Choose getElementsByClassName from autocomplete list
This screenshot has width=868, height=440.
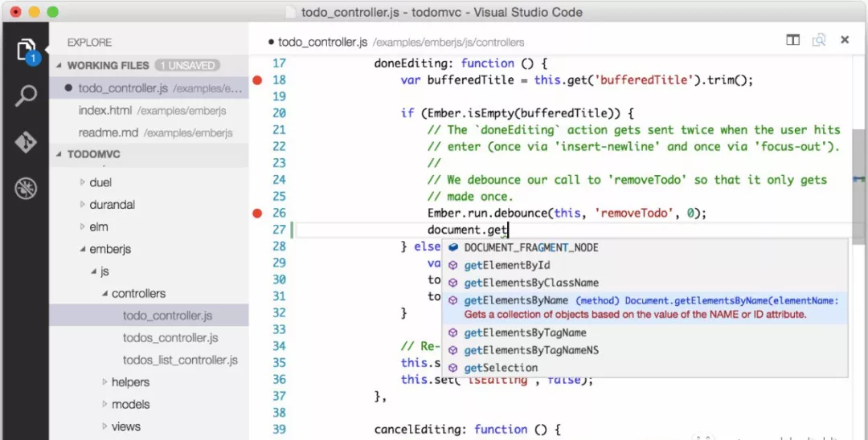click(645, 283)
